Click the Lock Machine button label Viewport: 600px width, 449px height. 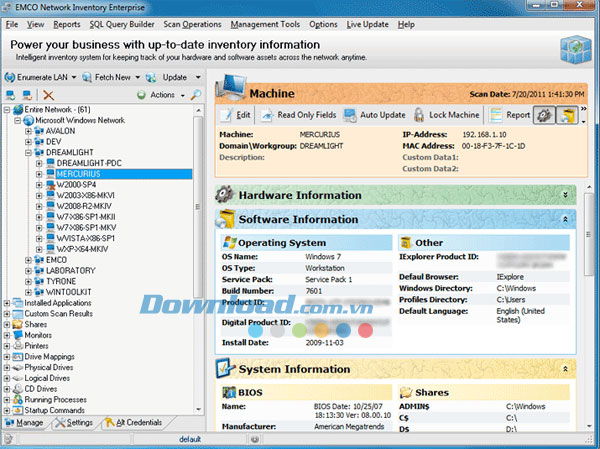click(x=454, y=115)
